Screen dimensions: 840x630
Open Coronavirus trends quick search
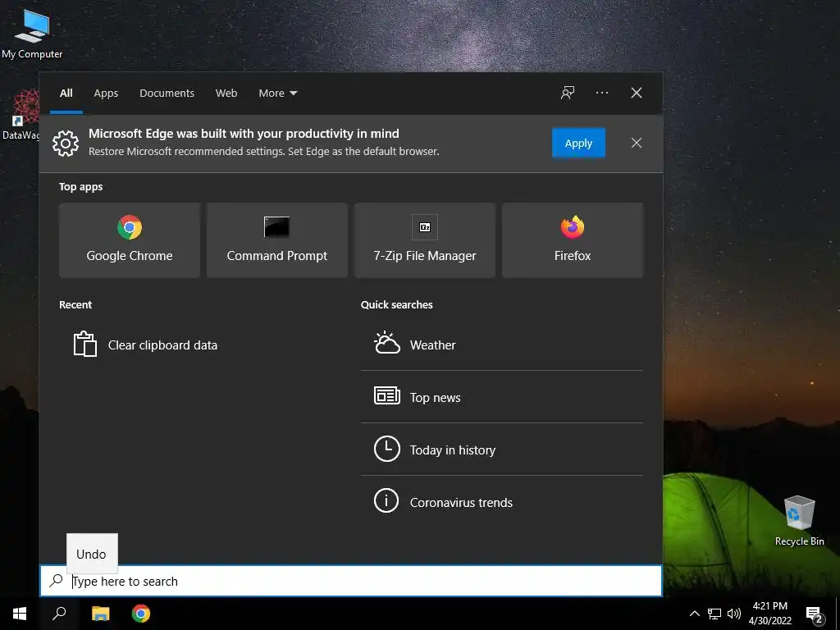(x=502, y=502)
